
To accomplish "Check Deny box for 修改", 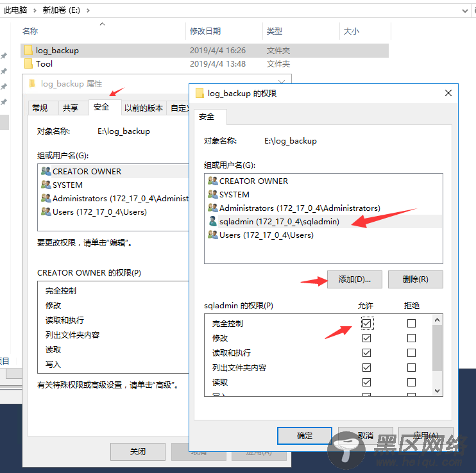I will [x=411, y=338].
